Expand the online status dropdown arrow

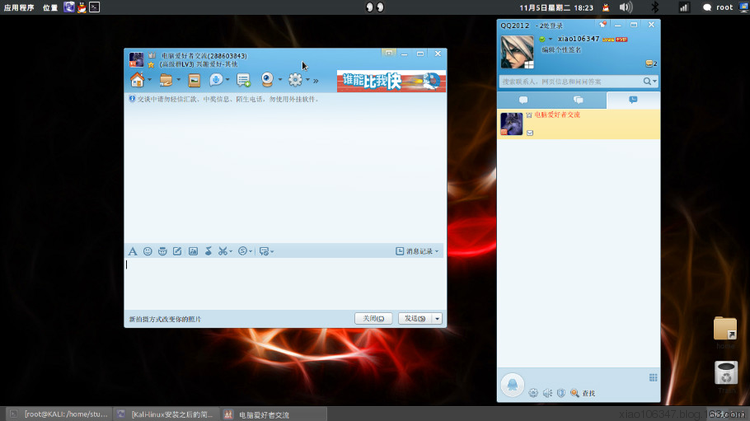pyautogui.click(x=550, y=39)
